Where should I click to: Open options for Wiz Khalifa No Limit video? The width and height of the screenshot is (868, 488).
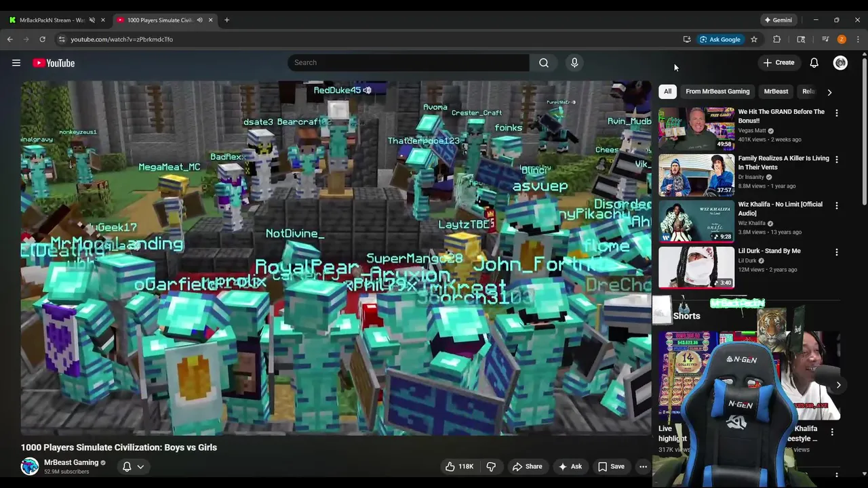pyautogui.click(x=836, y=205)
